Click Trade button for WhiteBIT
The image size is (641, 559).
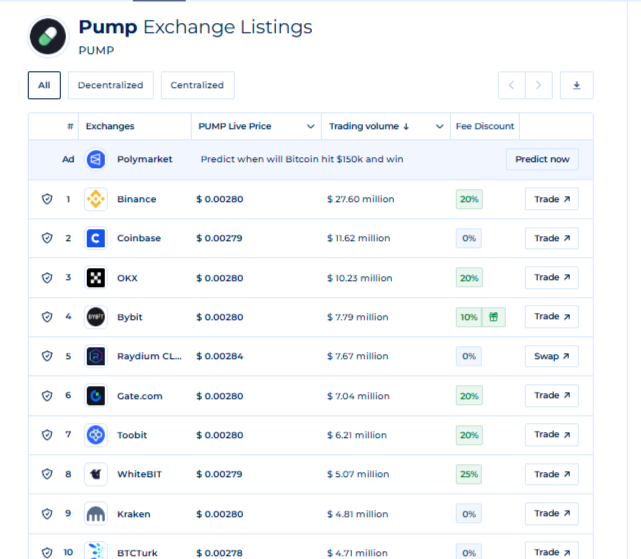click(x=552, y=474)
